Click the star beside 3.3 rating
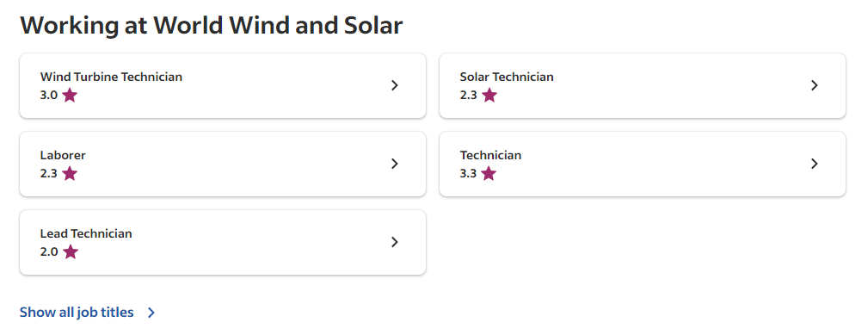Screen dimensions: 868x335 click(x=489, y=173)
